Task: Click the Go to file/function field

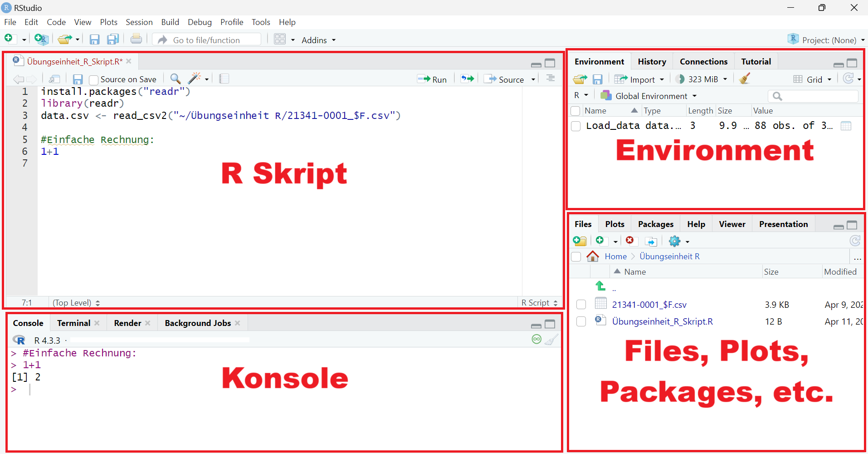Action: pos(207,40)
